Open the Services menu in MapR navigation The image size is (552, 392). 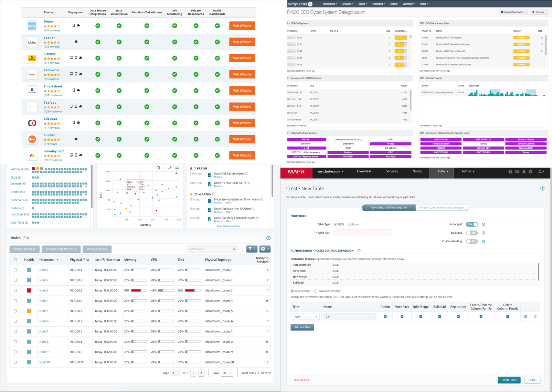pos(391,171)
